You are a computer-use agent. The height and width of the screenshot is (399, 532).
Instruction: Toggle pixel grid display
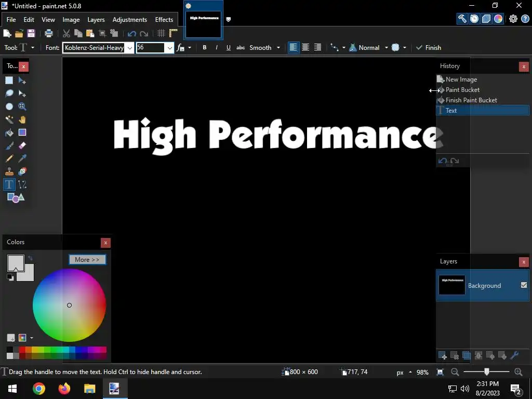(161, 33)
